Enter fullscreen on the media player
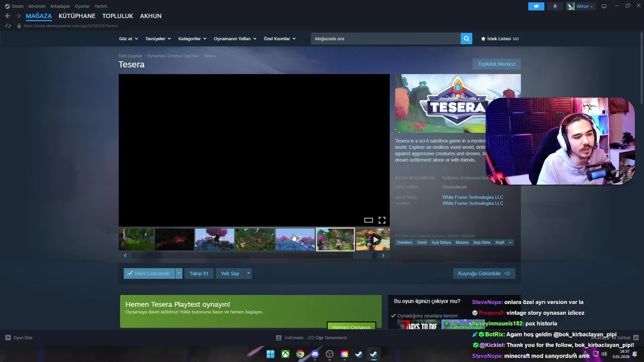Image resolution: width=644 pixels, height=362 pixels. tap(382, 220)
